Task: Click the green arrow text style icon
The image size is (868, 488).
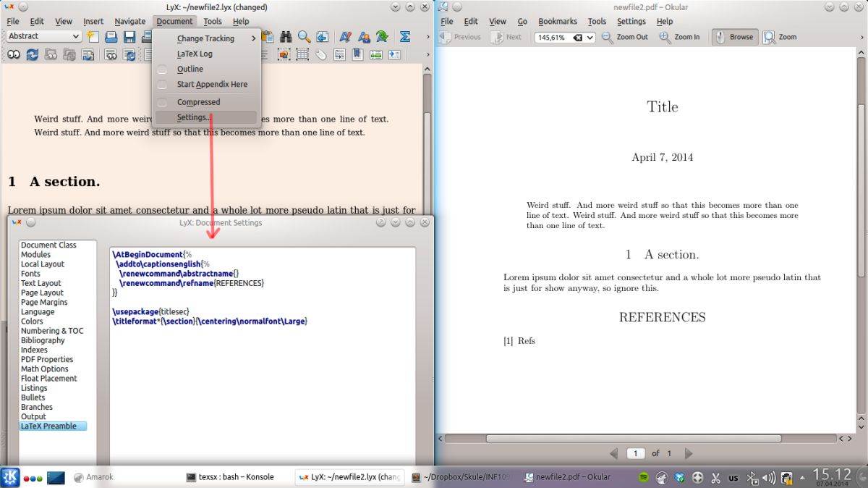Action: [382, 36]
